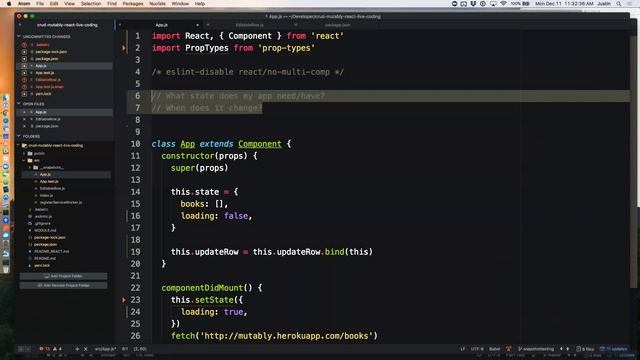This screenshot has width=640, height=360.
Task: Expand the __snapshots__ folder
Action: (x=30, y=167)
